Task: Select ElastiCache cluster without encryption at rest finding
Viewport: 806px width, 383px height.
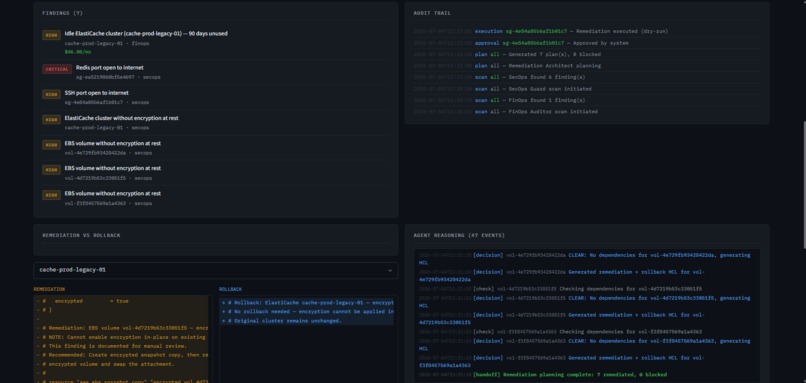Action: coord(215,122)
